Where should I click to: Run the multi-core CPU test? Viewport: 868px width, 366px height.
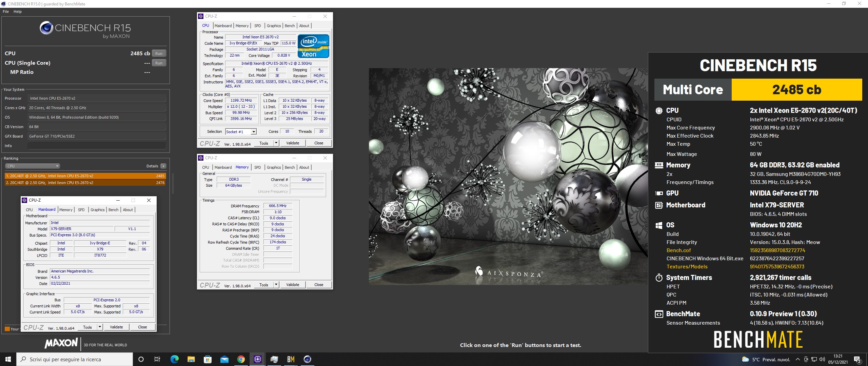pyautogui.click(x=159, y=54)
